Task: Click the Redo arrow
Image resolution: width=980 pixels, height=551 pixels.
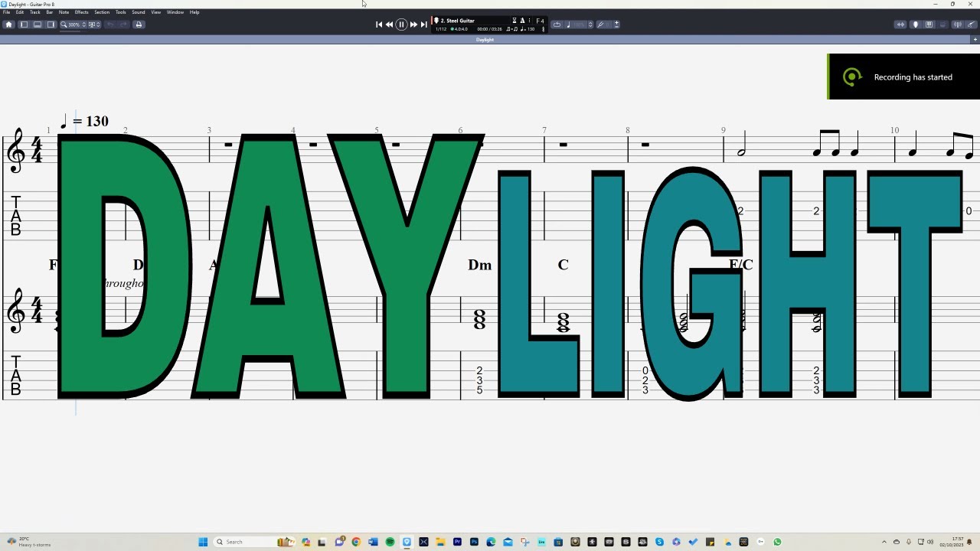Action: pos(123,24)
